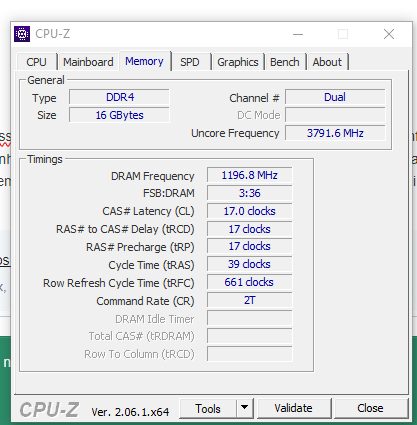The width and height of the screenshot is (417, 425).
Task: Click the 3:36 FSB:DRAM ratio value
Action: (x=249, y=193)
